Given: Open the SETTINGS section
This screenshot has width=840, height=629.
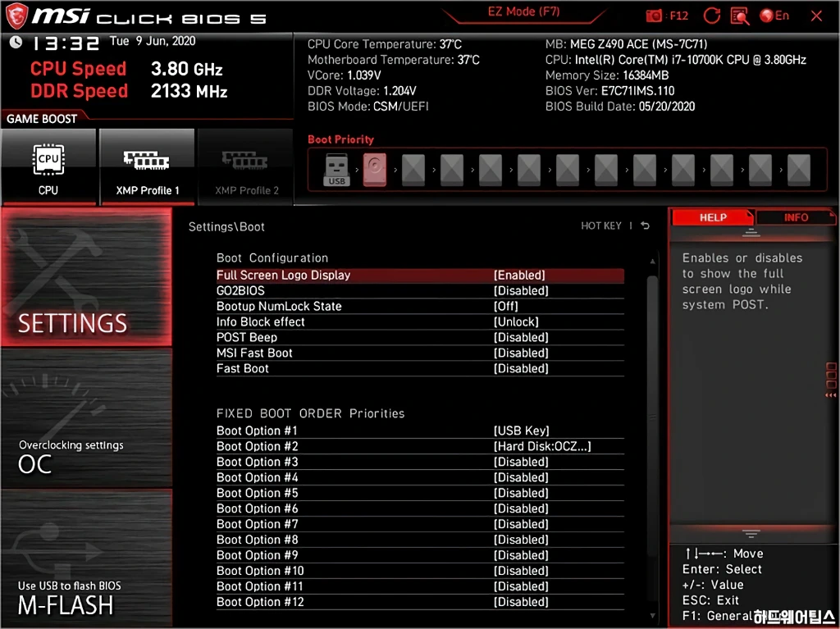Looking at the screenshot, I should point(86,277).
